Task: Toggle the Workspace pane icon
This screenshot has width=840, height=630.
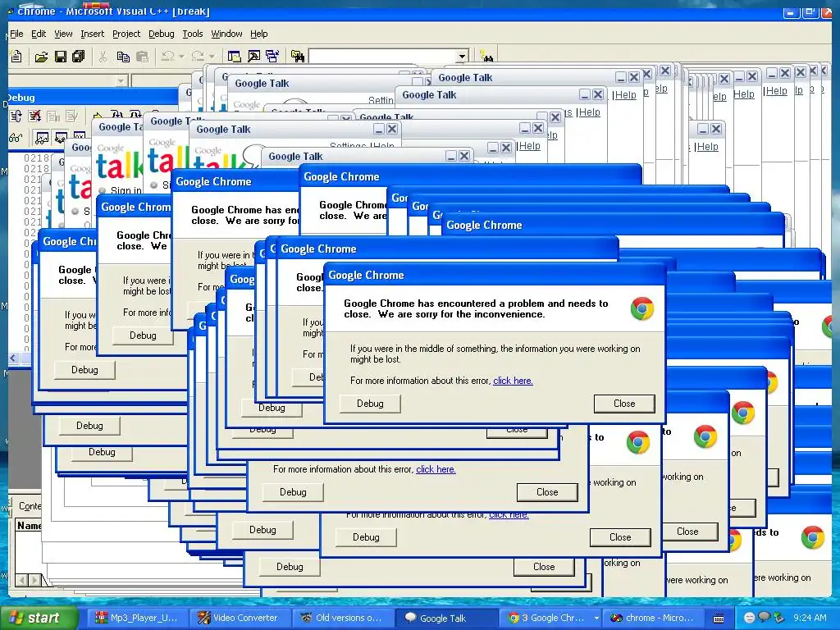Action: (234, 57)
